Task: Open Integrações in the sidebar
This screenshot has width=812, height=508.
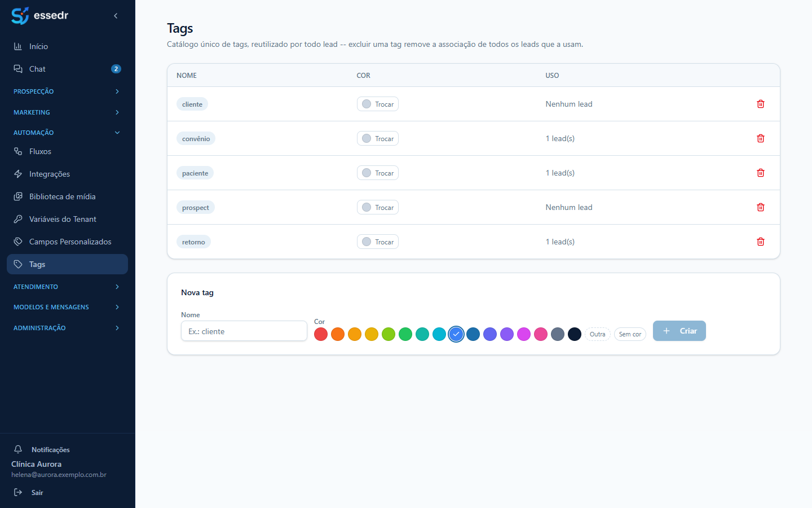Action: coord(67,174)
